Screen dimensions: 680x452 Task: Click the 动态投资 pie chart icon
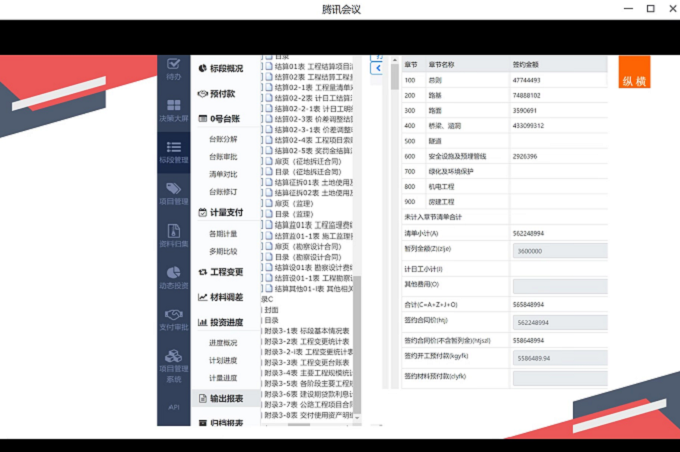173,277
